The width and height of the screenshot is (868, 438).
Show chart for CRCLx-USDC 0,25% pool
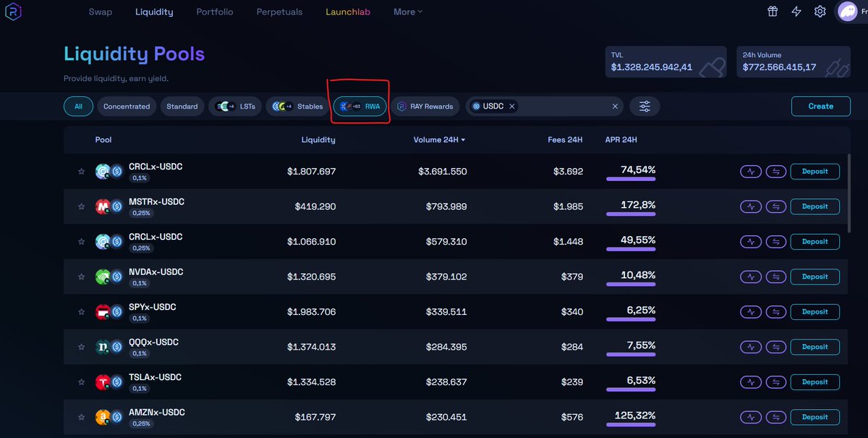click(x=751, y=242)
